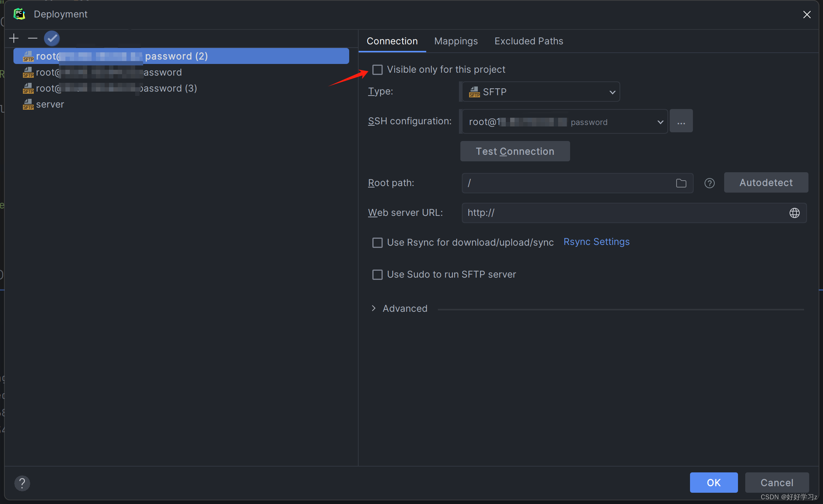Check Use Sudo to run SFTP server

378,275
